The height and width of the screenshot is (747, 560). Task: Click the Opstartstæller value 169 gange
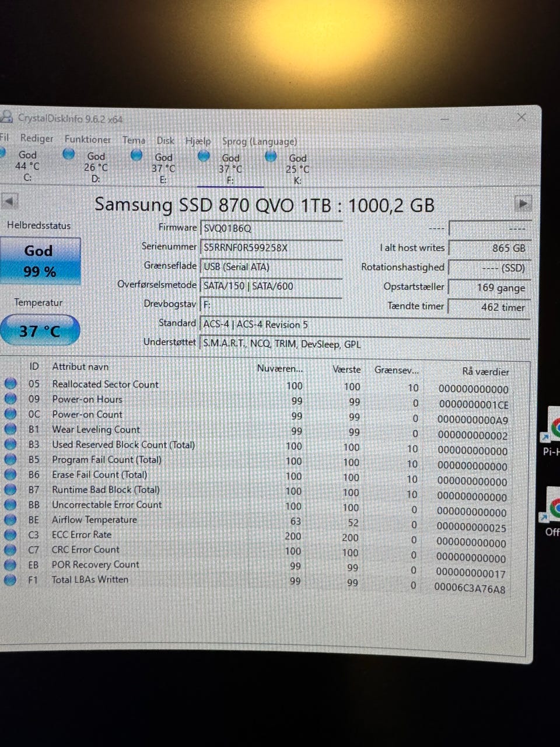coord(489,288)
